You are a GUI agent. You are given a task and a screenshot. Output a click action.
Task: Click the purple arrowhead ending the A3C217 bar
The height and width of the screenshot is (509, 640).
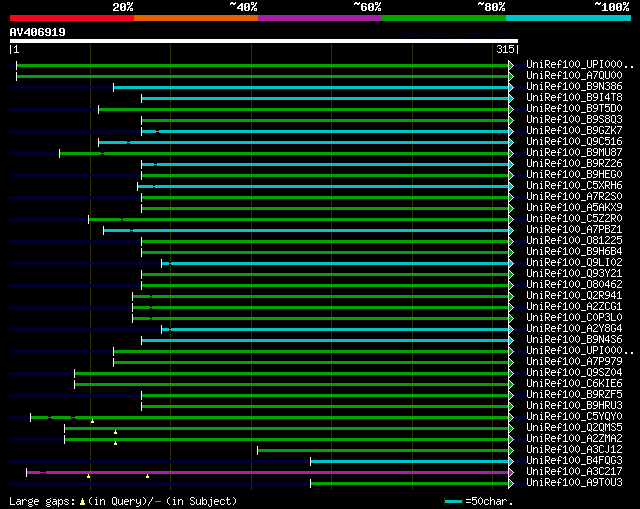pyautogui.click(x=511, y=472)
